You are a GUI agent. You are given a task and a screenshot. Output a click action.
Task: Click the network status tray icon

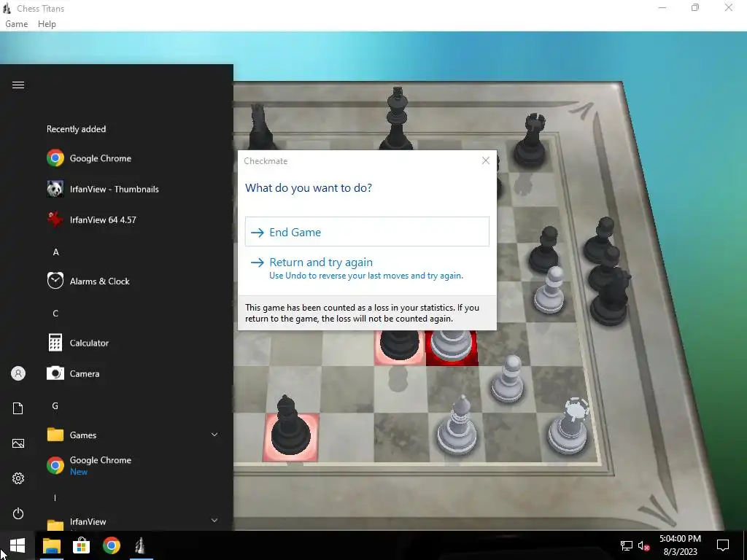click(x=626, y=545)
